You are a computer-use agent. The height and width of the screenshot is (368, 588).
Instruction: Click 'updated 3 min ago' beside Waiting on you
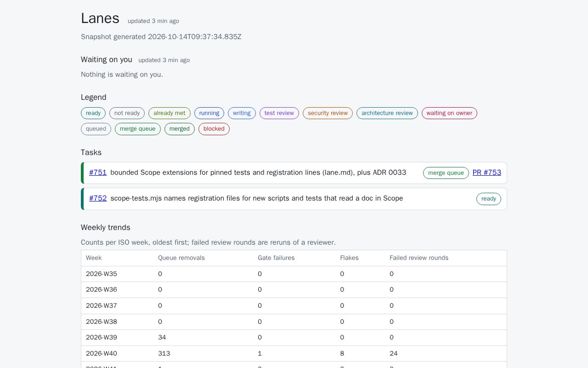coord(164,60)
